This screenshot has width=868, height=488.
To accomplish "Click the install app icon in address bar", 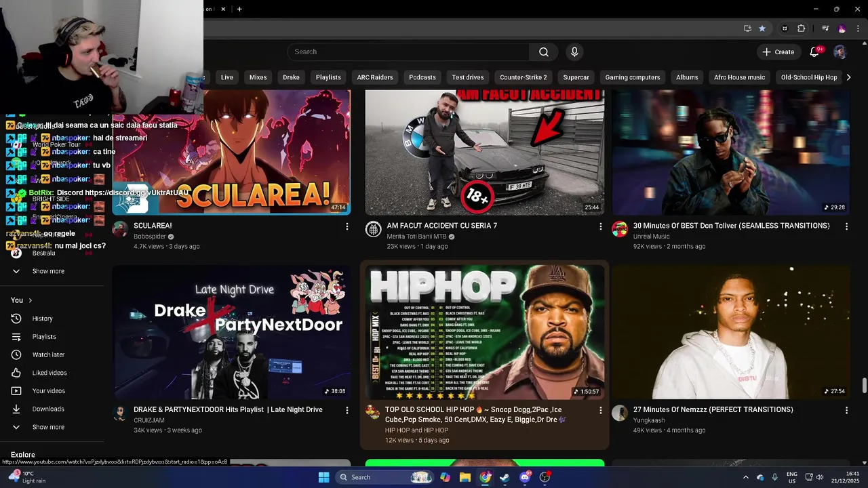I will [x=747, y=28].
